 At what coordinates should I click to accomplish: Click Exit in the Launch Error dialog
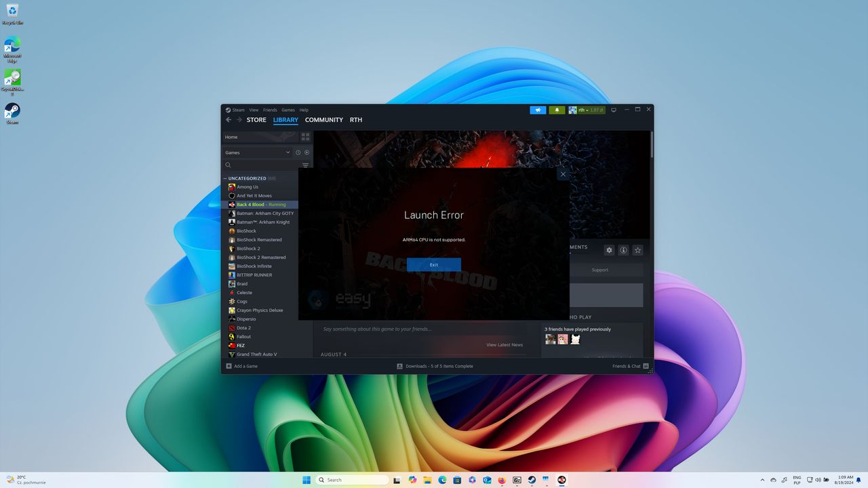[x=434, y=264]
